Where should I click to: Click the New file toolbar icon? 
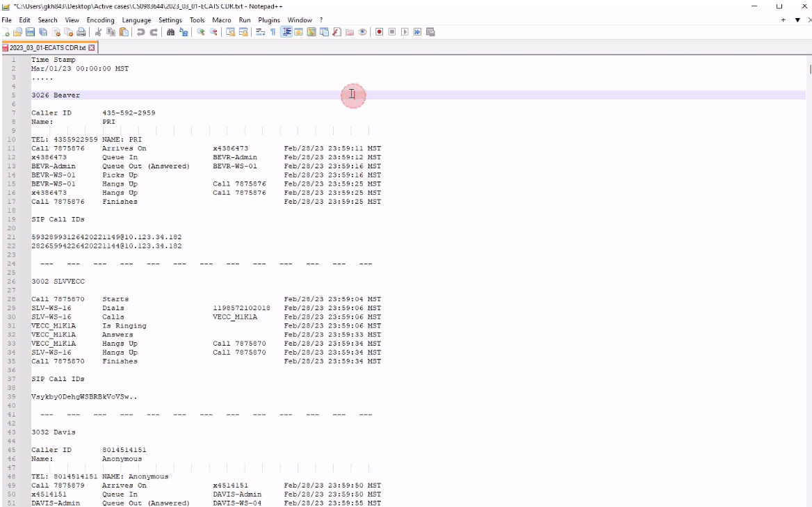tap(5, 32)
